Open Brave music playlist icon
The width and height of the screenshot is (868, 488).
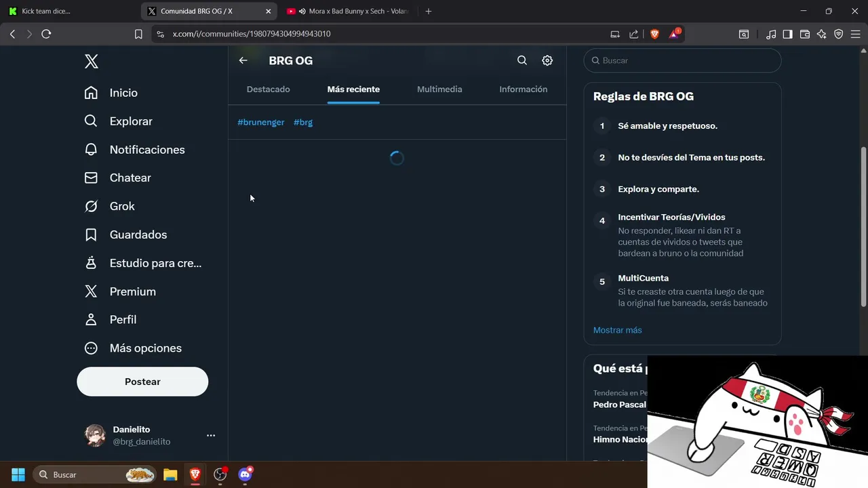(x=771, y=34)
